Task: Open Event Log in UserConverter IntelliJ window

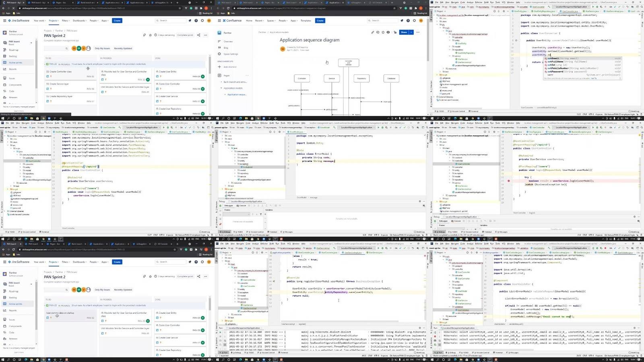Action: (x=634, y=111)
